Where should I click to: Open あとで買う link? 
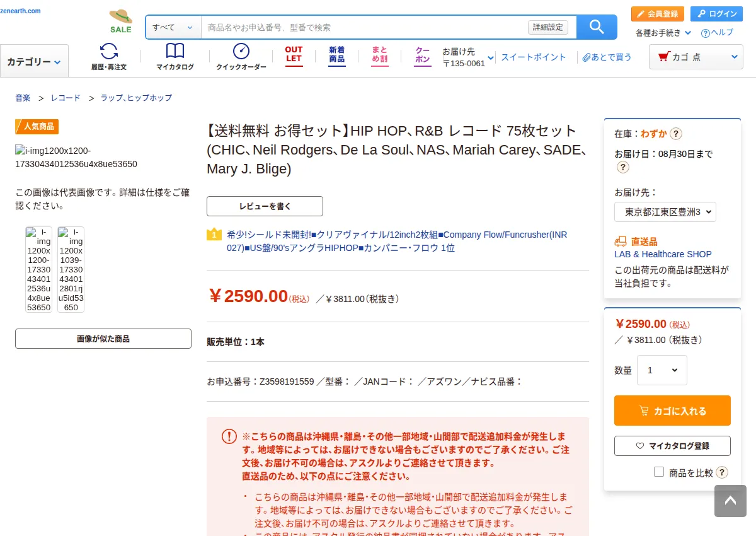click(x=607, y=57)
